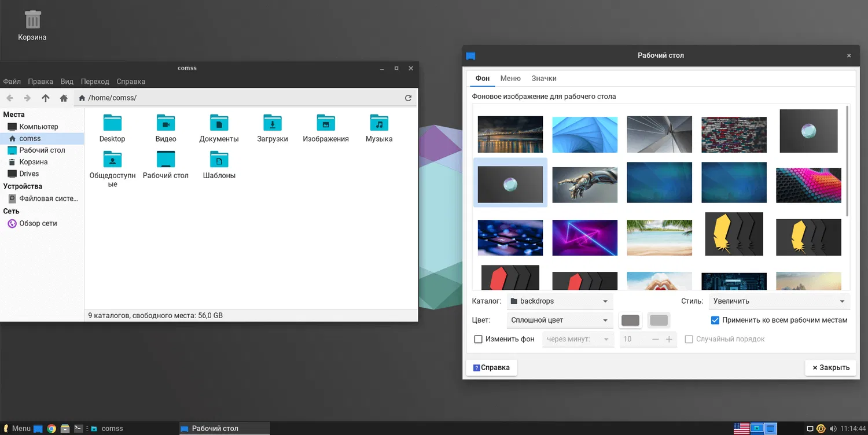Click the clock showing 11:14:44

coord(854,429)
